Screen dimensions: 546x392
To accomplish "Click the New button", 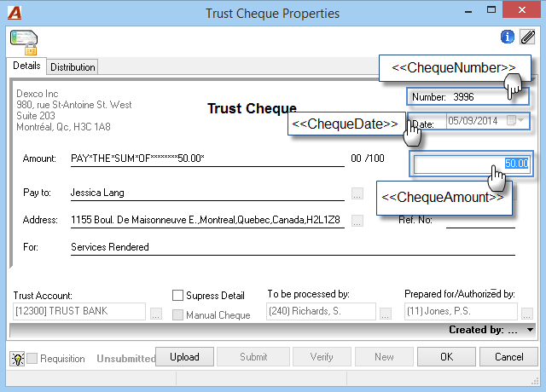I will pyautogui.click(x=384, y=357).
